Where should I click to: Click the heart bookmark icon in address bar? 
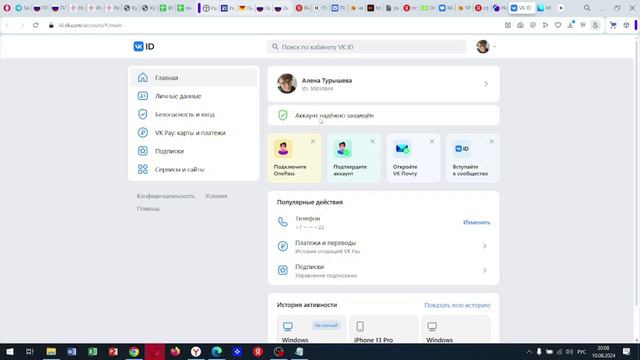[x=558, y=25]
